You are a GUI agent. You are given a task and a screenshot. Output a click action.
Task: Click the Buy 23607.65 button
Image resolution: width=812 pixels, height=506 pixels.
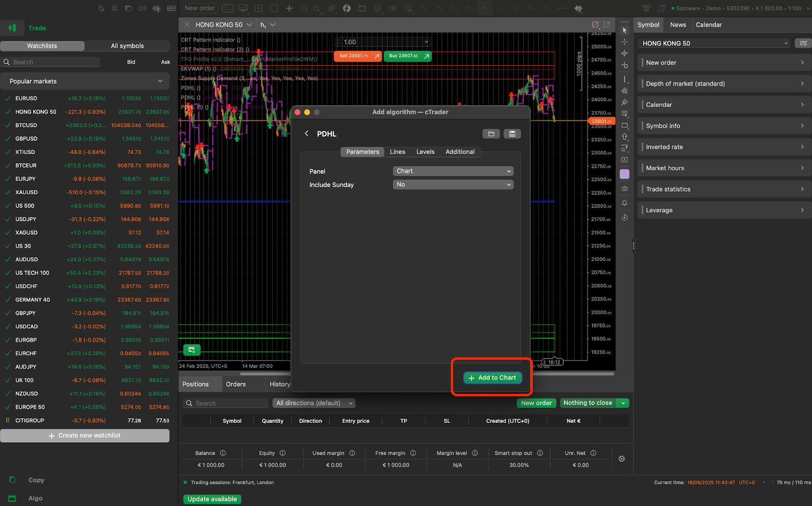[408, 56]
